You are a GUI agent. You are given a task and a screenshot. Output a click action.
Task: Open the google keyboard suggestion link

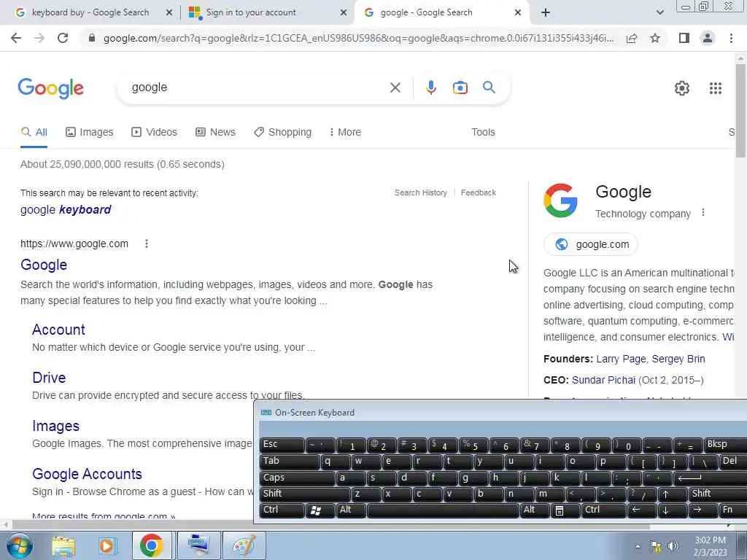point(66,210)
